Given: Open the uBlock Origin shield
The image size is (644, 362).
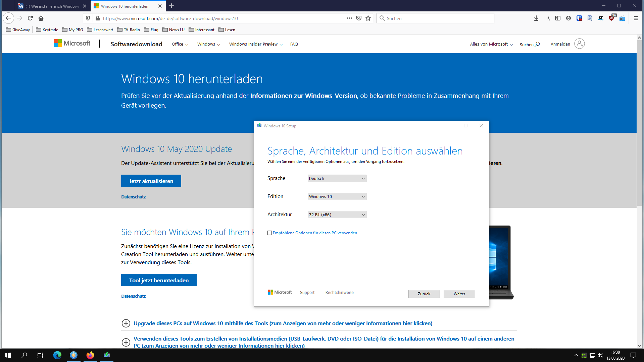Looking at the screenshot, I should [x=612, y=17].
